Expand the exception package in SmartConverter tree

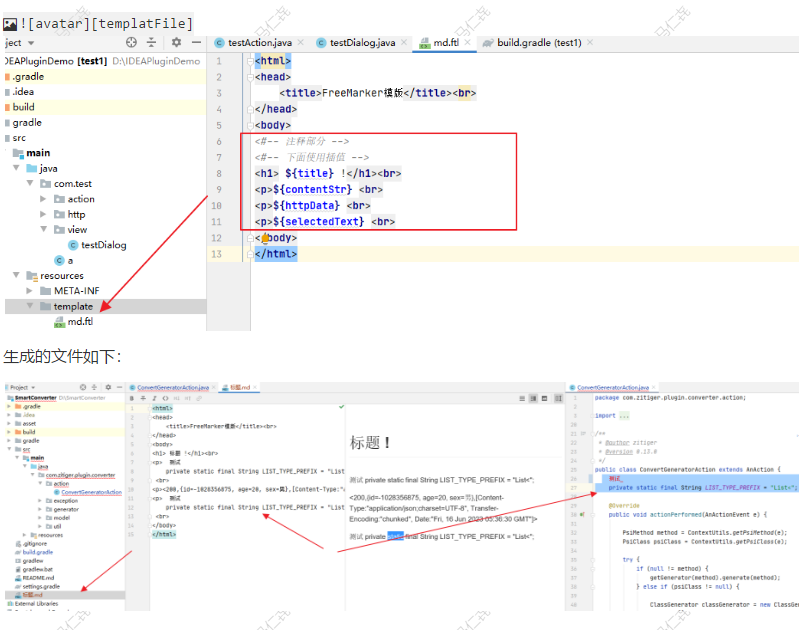(x=40, y=501)
